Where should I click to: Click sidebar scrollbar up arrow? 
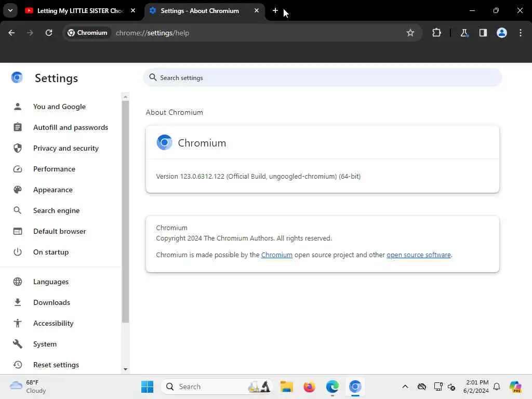[126, 97]
